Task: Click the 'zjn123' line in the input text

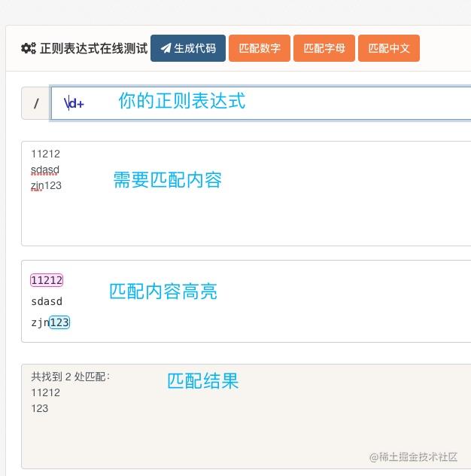Action: click(46, 185)
